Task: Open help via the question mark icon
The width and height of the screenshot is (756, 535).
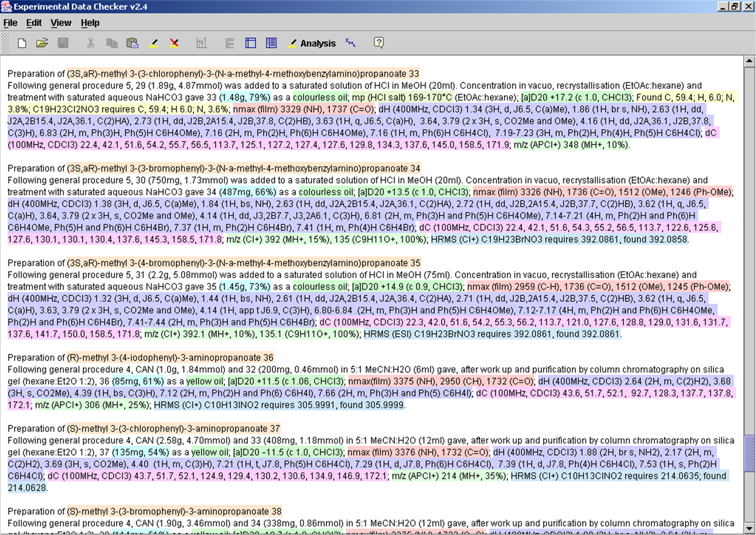Action: 379,43
